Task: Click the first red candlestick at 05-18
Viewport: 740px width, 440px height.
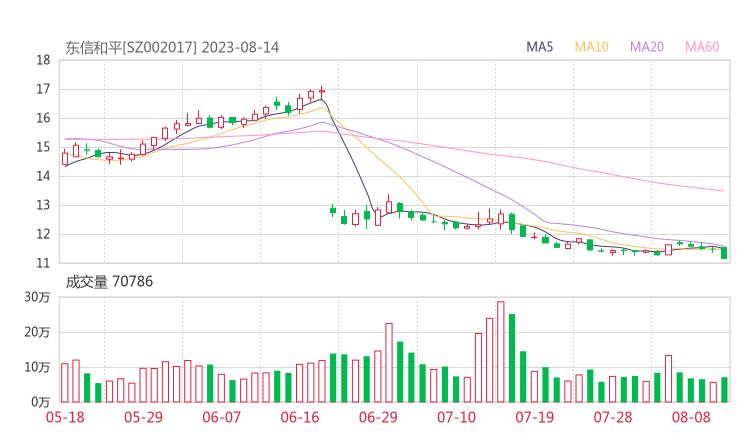Action: click(x=65, y=157)
